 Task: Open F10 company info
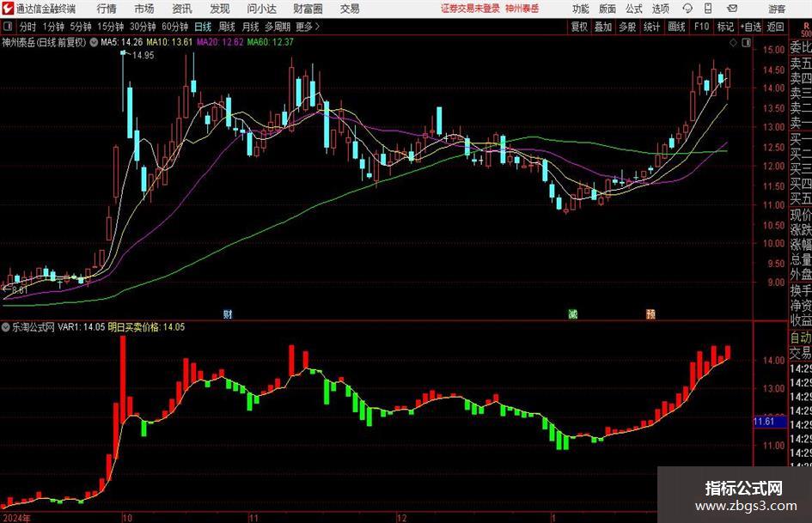click(702, 27)
